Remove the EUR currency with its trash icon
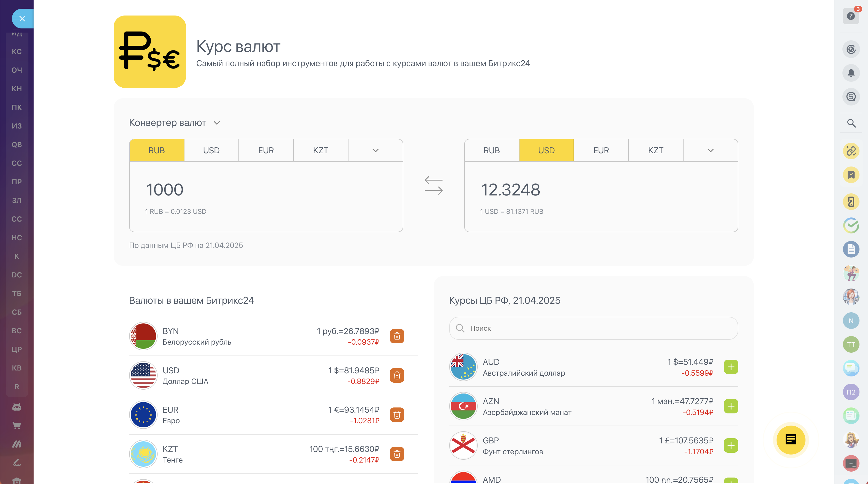The width and height of the screenshot is (868, 484). coord(397,415)
